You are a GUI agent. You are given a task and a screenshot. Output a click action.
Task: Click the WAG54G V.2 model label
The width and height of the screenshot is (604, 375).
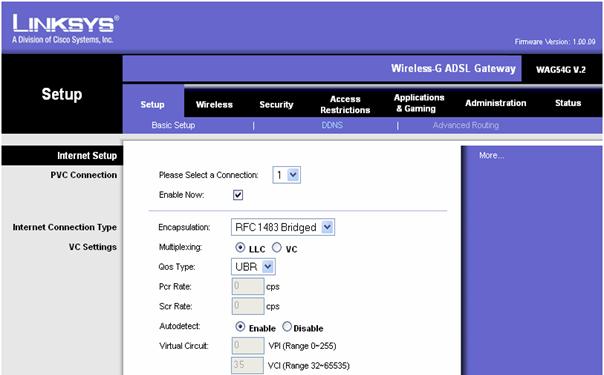[561, 70]
